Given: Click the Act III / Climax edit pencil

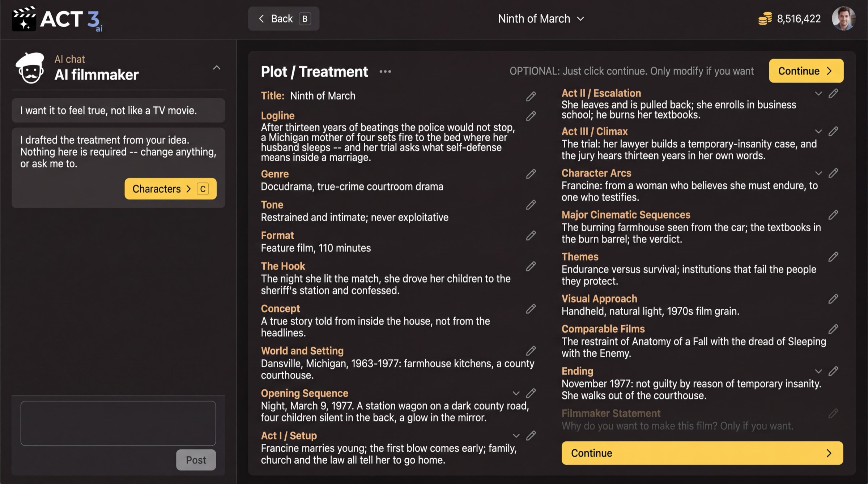Looking at the screenshot, I should pyautogui.click(x=833, y=131).
